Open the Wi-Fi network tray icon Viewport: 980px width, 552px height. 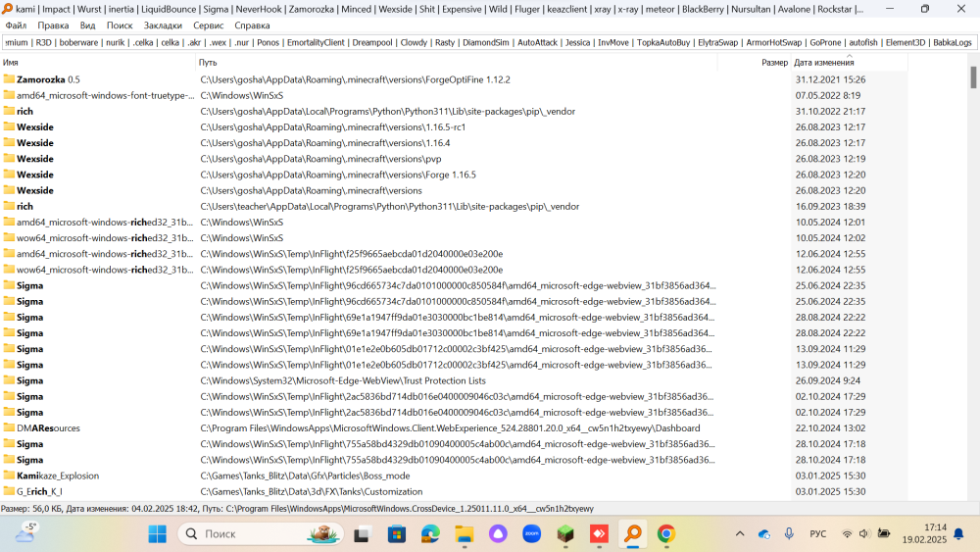pos(847,534)
